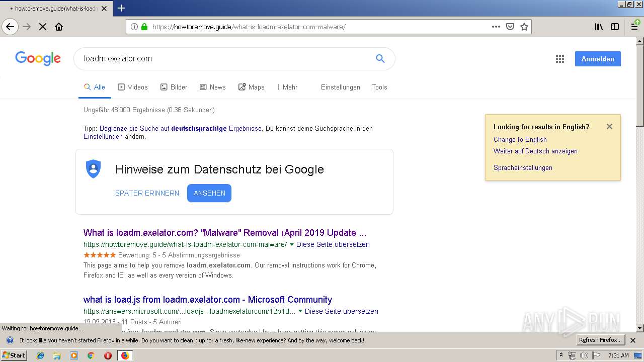Click the Einstellungen link in the tip text

(x=103, y=137)
